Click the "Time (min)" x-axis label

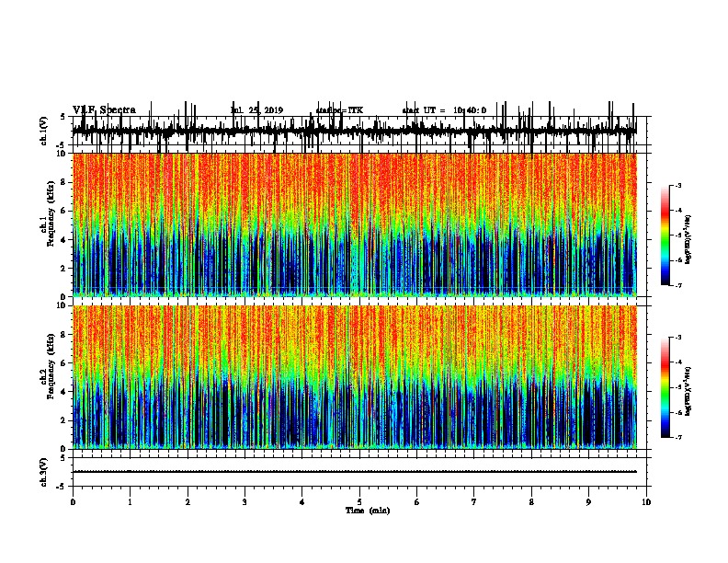(368, 511)
